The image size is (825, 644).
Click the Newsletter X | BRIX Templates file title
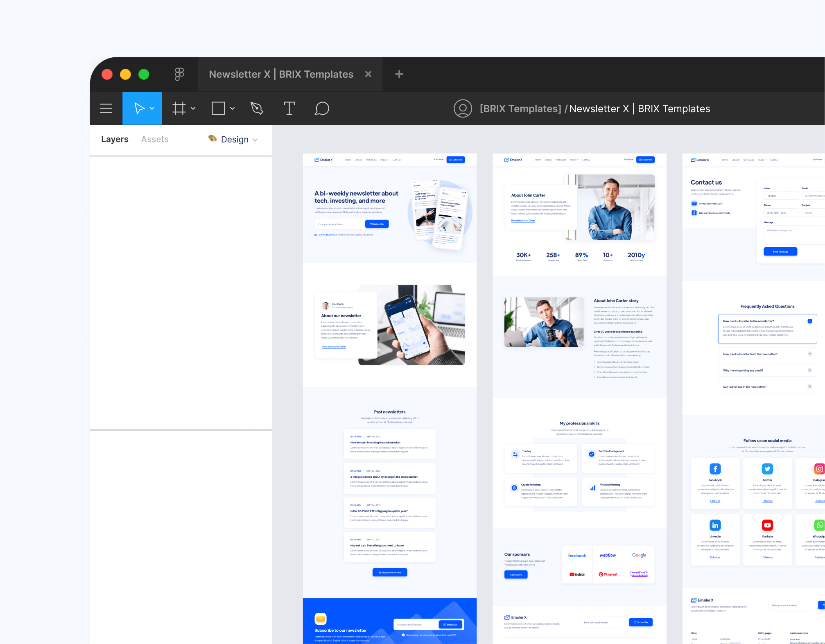[640, 108]
